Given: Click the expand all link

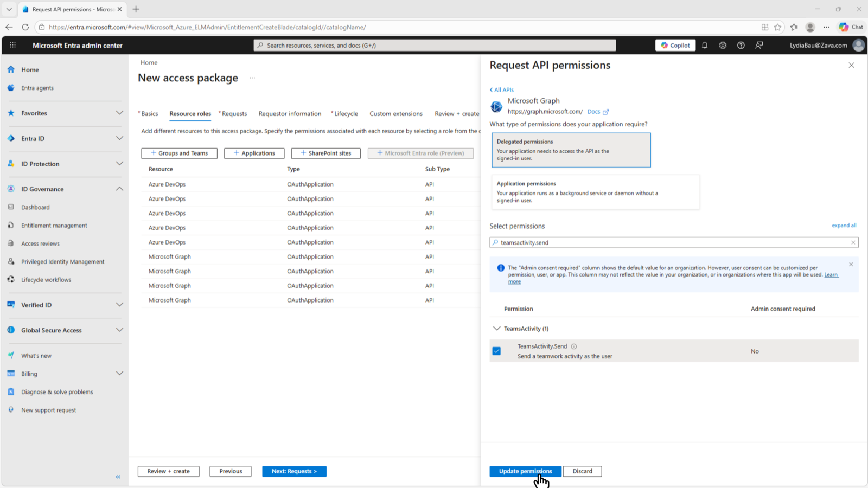Looking at the screenshot, I should click(844, 226).
